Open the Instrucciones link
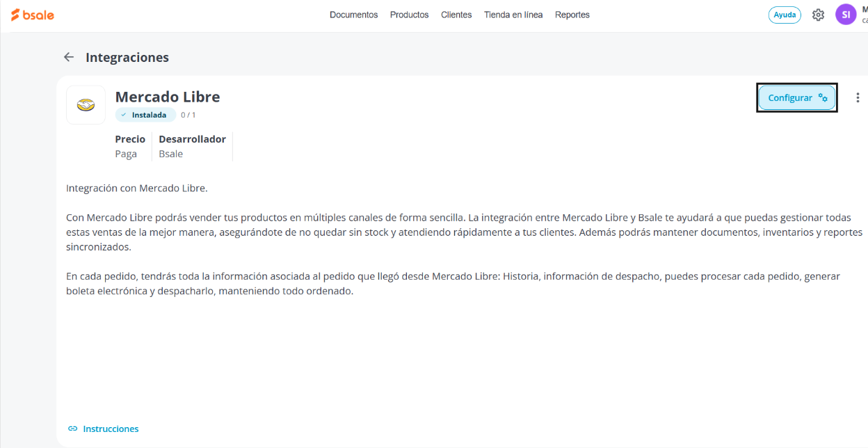Viewport: 868px width, 448px height. click(x=103, y=429)
